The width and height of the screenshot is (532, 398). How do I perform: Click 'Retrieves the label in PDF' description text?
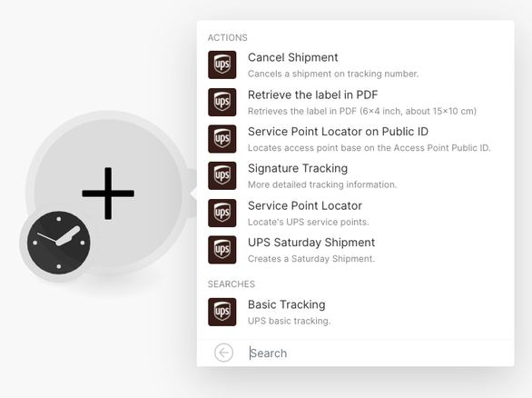pyautogui.click(x=362, y=111)
